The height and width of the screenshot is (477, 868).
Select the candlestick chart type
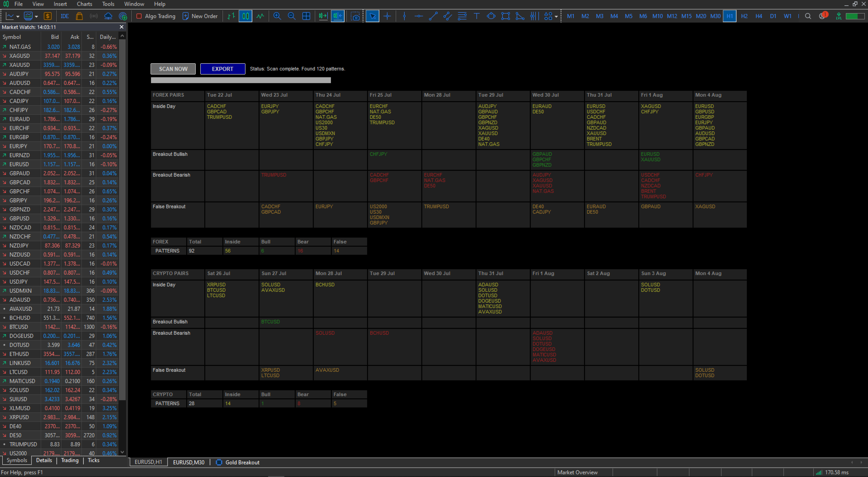pos(245,16)
